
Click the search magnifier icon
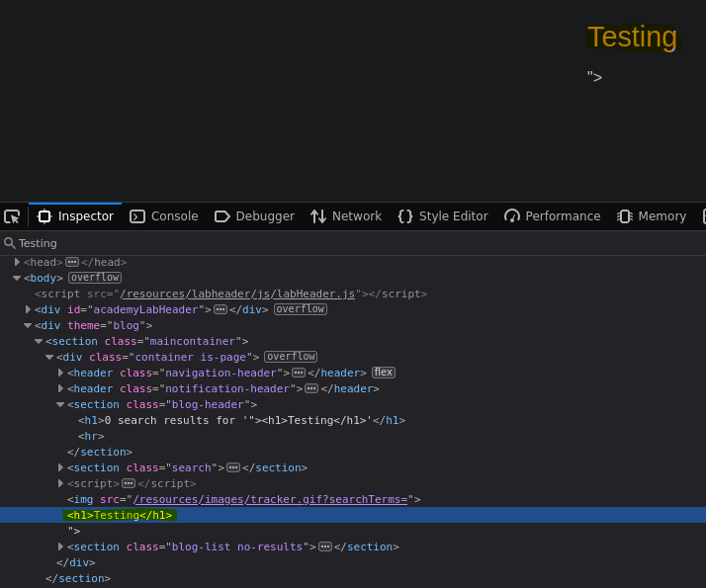pos(10,243)
